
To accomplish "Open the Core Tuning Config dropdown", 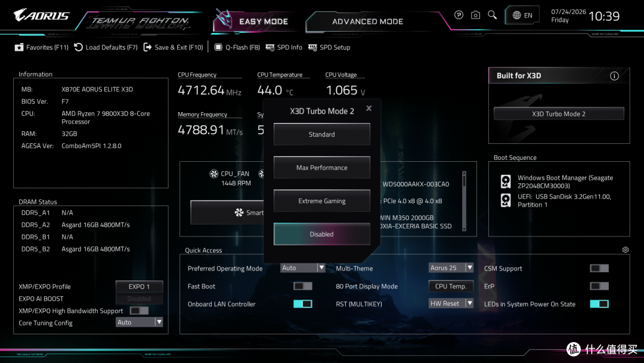I will [x=139, y=322].
